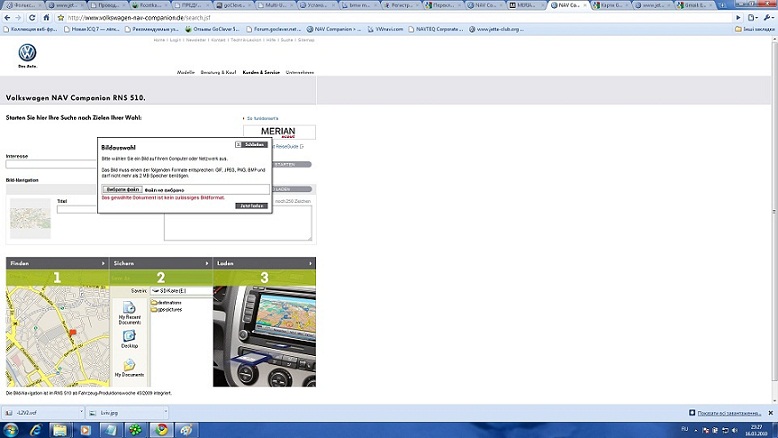The width and height of the screenshot is (778, 438).
Task: Open ICQ flower icon in taskbar
Action: [x=135, y=430]
